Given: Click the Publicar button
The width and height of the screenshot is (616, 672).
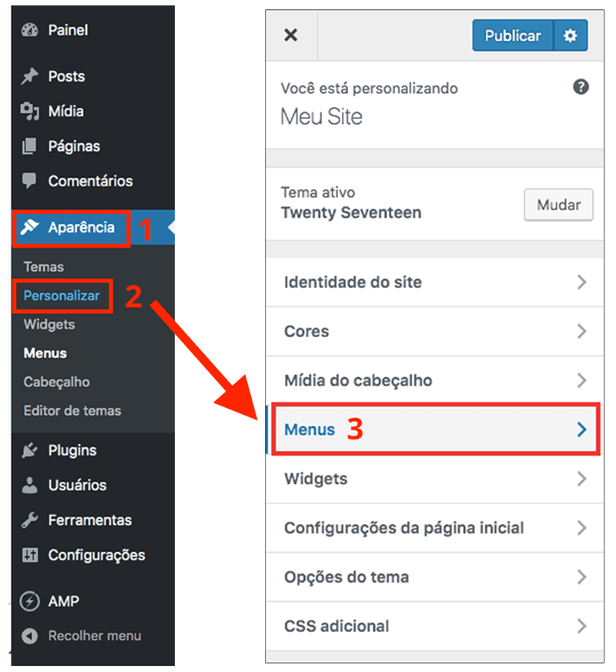Looking at the screenshot, I should click(x=512, y=35).
